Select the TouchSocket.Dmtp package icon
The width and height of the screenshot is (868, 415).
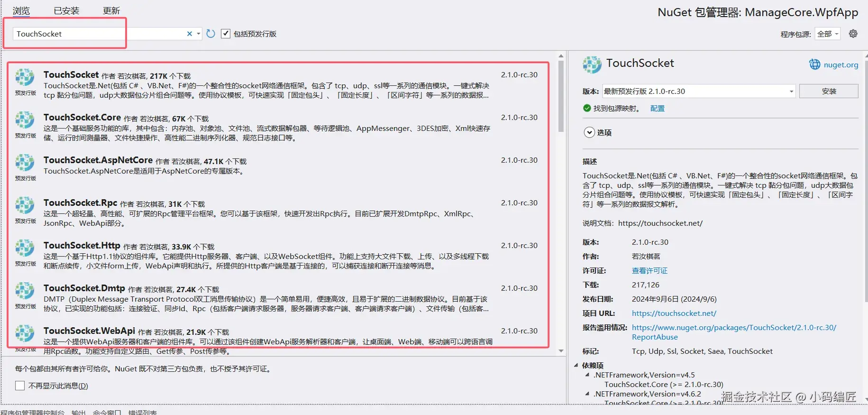tap(25, 291)
